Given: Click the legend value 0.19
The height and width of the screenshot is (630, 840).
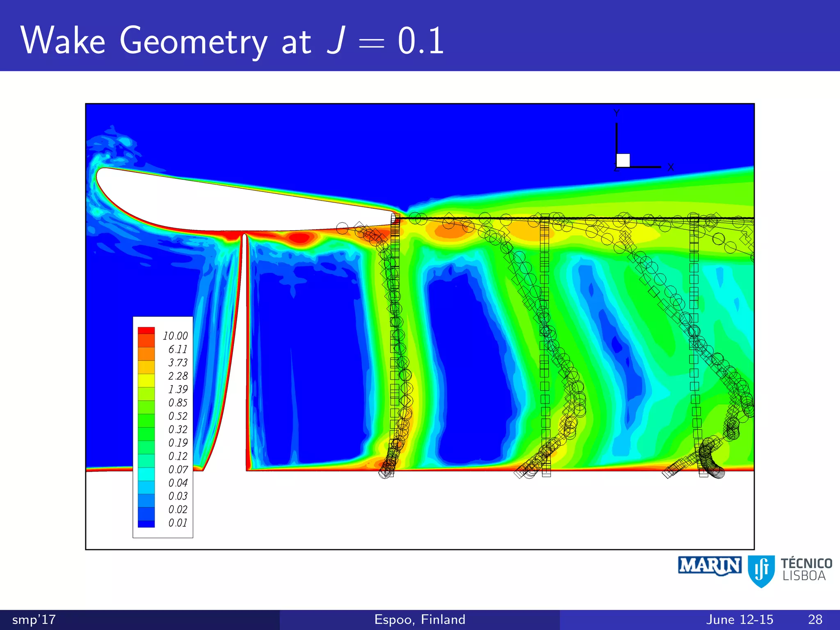Looking at the screenshot, I should (x=178, y=443).
